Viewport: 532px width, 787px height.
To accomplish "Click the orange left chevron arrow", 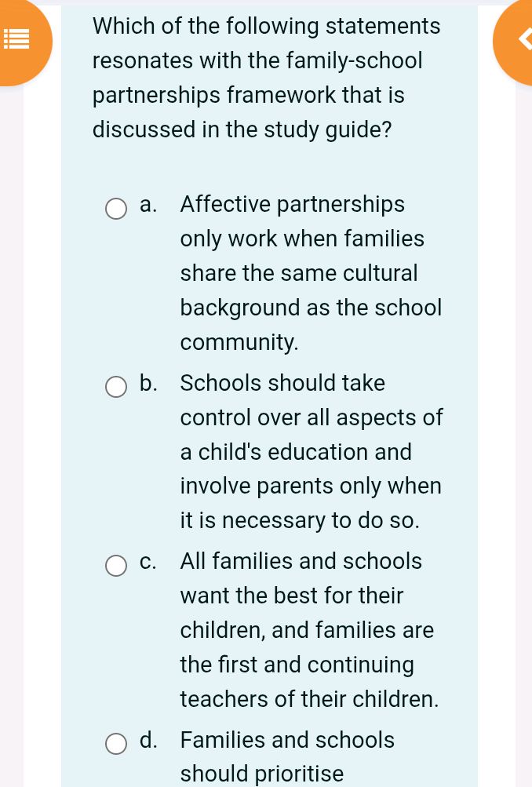I will [x=519, y=38].
